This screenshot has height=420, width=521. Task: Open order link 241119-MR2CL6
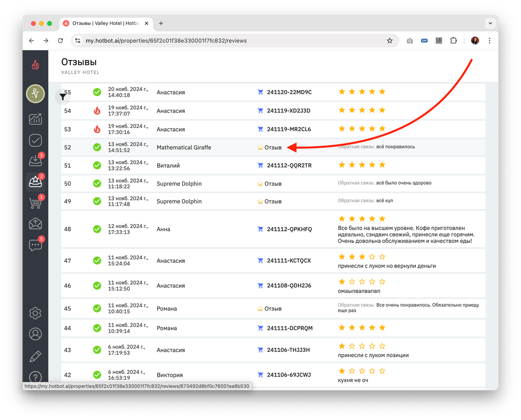point(289,129)
